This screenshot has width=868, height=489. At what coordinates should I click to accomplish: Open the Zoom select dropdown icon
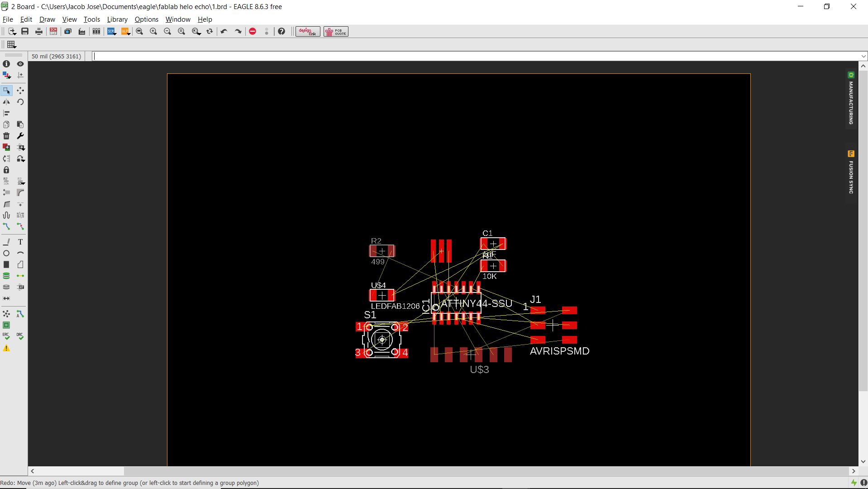196,31
